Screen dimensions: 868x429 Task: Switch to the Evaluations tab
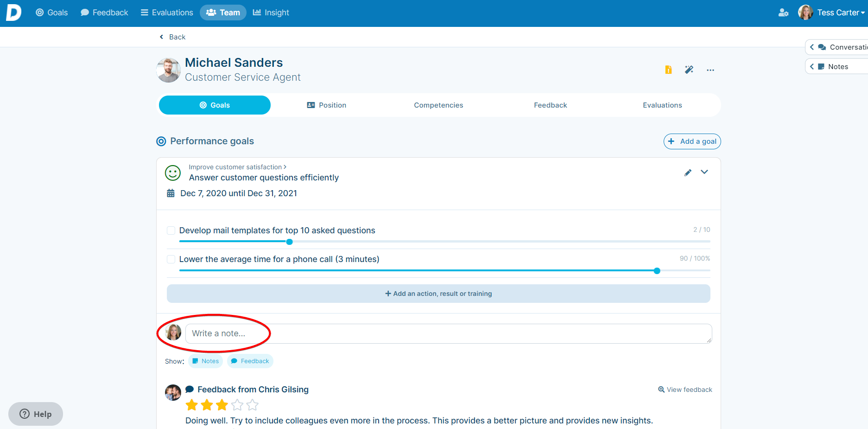pos(662,105)
